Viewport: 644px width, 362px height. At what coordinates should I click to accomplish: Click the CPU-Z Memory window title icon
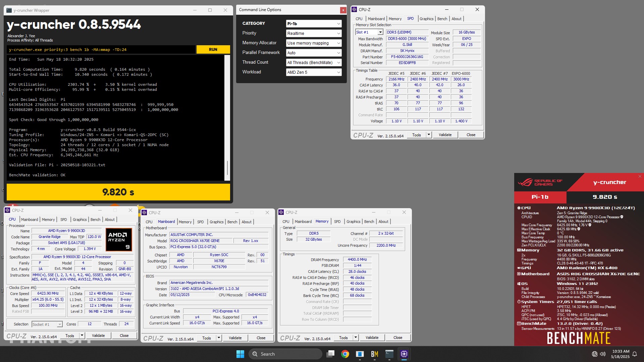[281, 212]
